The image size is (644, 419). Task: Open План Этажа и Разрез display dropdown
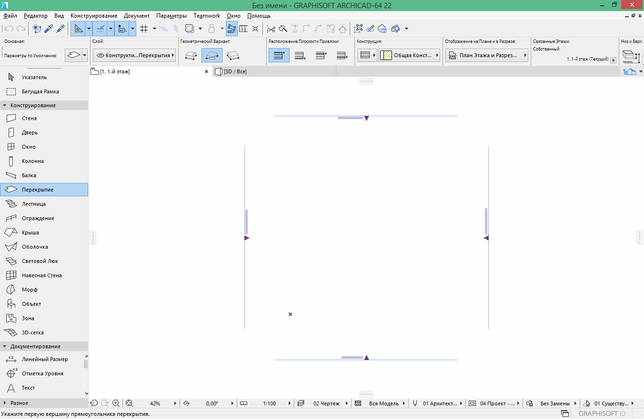[487, 55]
